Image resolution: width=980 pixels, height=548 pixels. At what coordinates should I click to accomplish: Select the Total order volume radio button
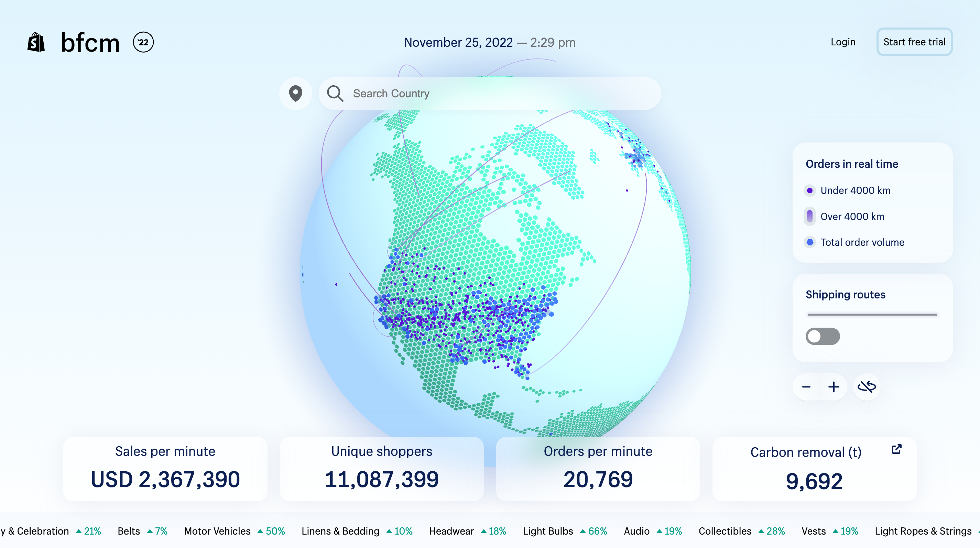click(x=809, y=242)
